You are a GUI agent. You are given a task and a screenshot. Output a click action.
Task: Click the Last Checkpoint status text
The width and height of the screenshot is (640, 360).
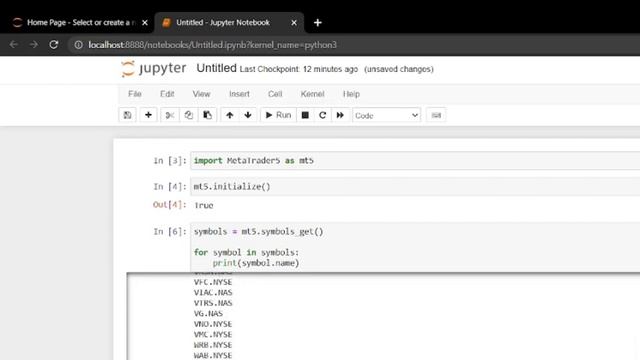tap(298, 69)
